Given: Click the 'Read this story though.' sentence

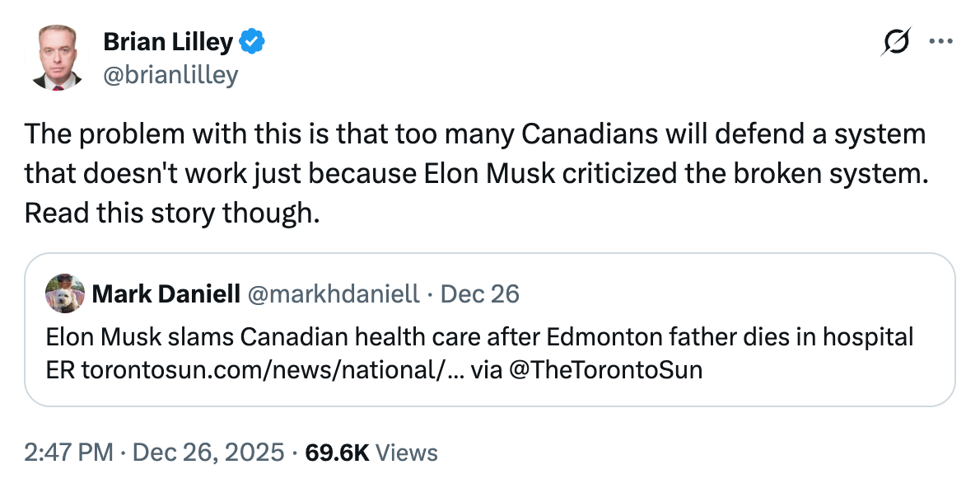Looking at the screenshot, I should tap(170, 212).
